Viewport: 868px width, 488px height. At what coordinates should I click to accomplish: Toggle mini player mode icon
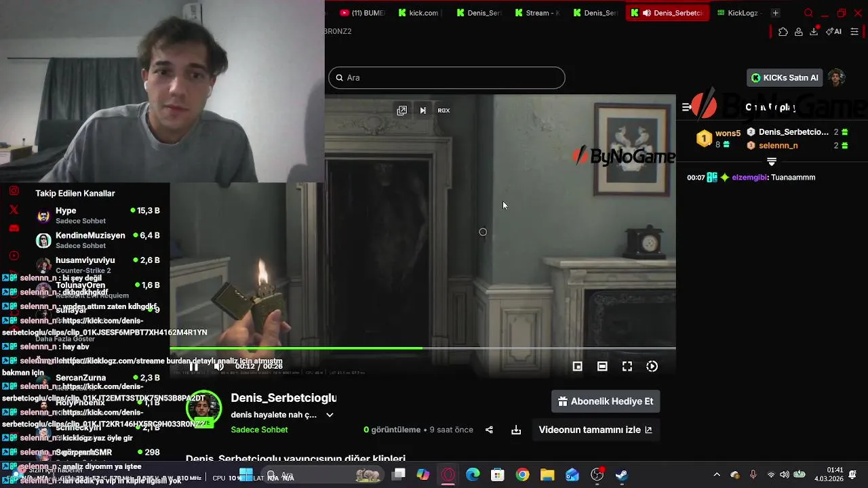tap(577, 367)
